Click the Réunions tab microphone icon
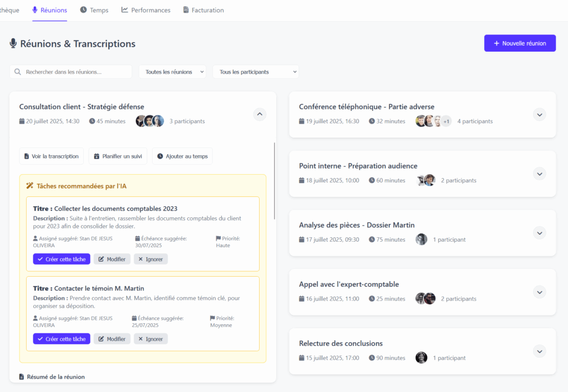 pyautogui.click(x=35, y=10)
